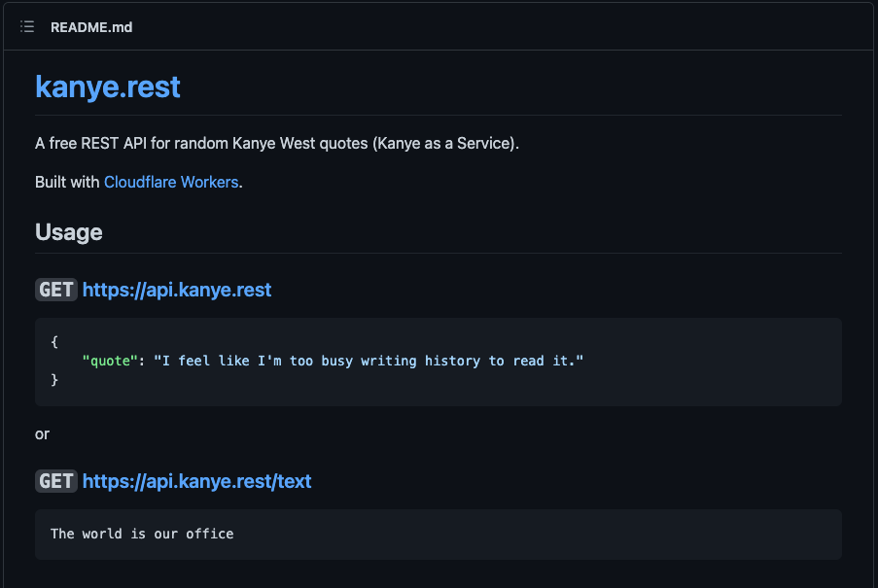
Task: Open the https://api.kanye.rest link
Action: [x=177, y=290]
